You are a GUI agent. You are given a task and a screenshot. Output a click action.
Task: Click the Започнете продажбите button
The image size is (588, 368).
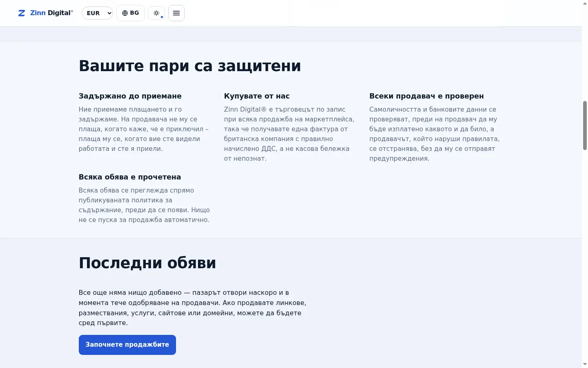[127, 345]
